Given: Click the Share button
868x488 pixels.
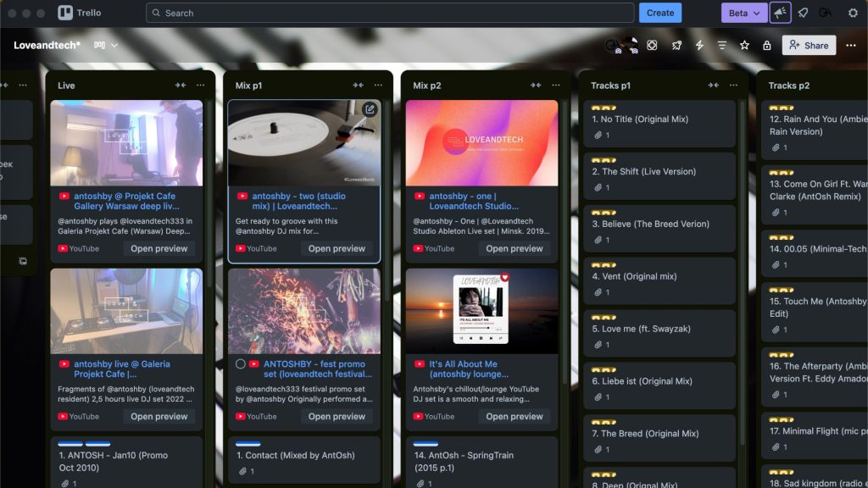Looking at the screenshot, I should click(x=809, y=45).
